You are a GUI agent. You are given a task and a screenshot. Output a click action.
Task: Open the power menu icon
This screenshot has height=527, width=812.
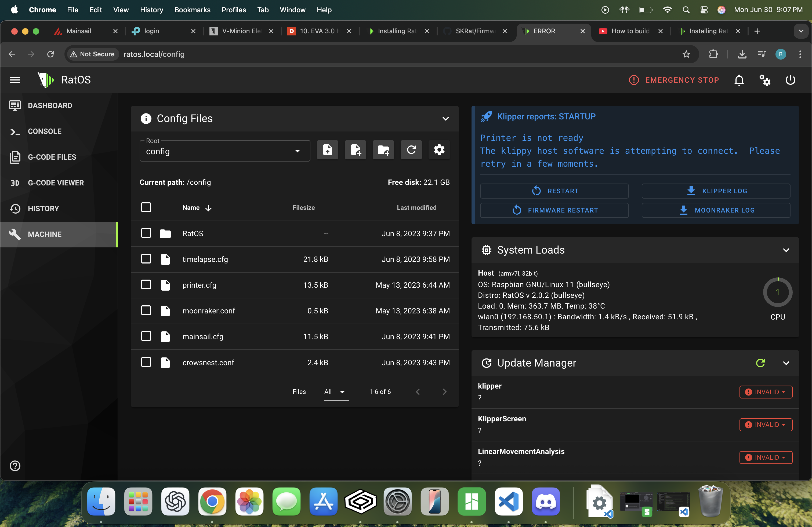point(790,80)
